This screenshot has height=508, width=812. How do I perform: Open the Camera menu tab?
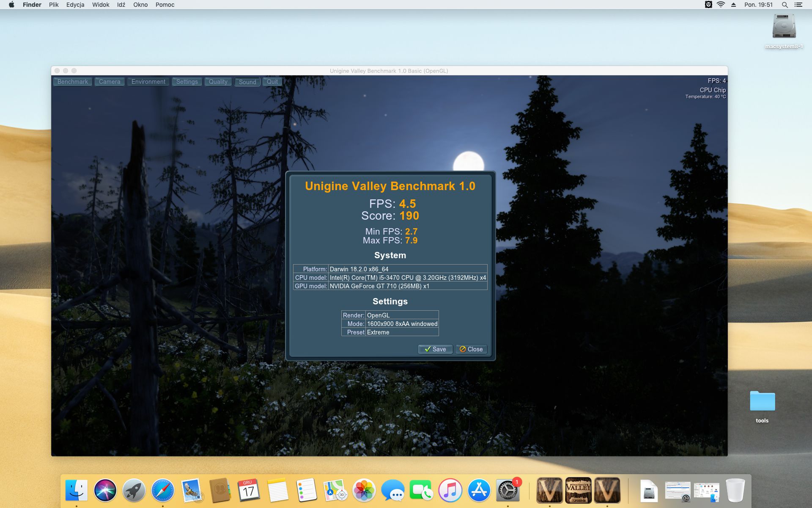pos(110,82)
